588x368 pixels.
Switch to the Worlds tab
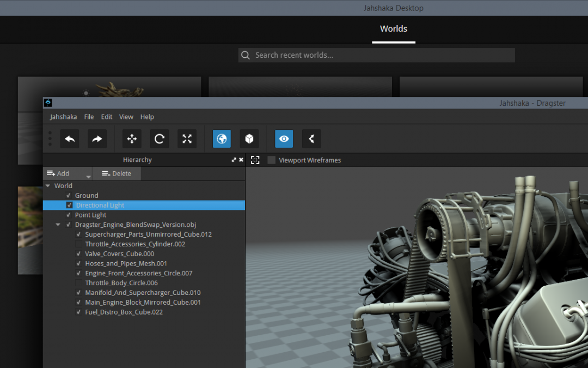[393, 29]
